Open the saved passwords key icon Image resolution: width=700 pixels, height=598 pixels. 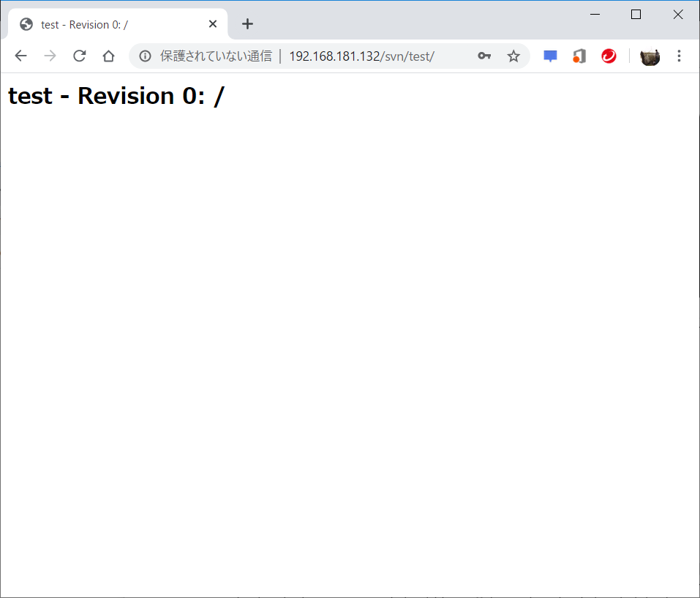click(484, 56)
